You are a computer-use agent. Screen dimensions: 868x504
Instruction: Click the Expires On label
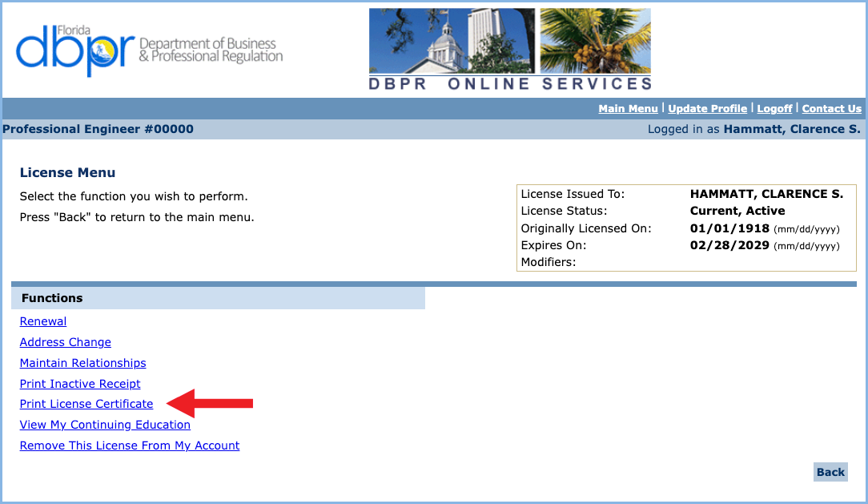tap(553, 245)
